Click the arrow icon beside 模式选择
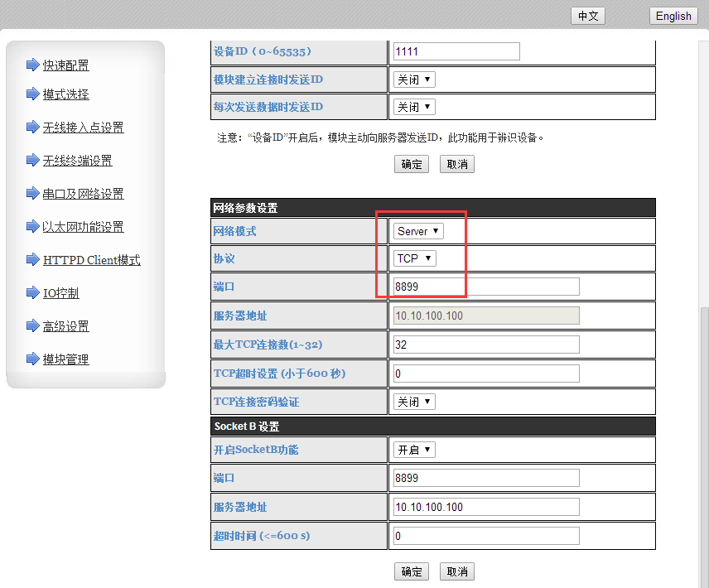Screen dimensions: 709x588 pos(32,94)
